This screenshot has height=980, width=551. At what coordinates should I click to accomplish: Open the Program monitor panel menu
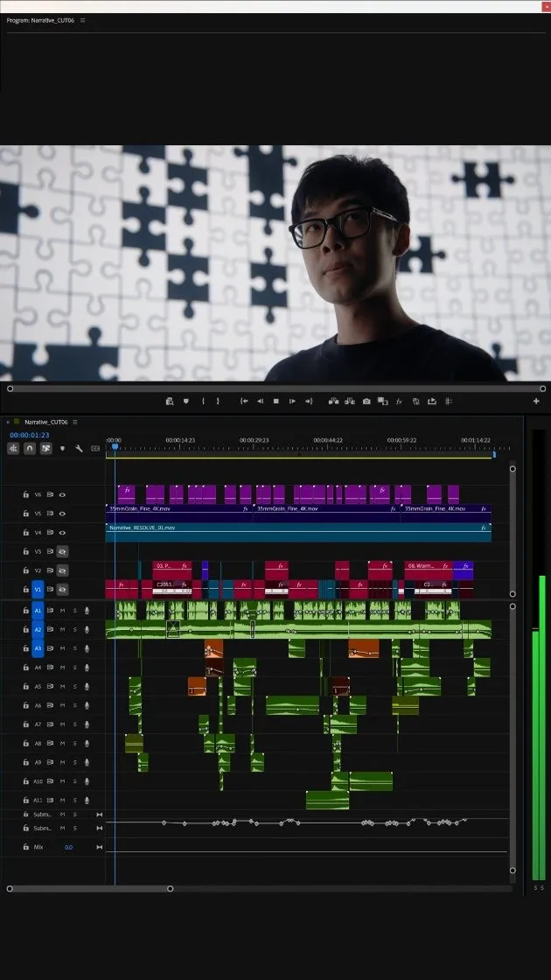coord(82,21)
